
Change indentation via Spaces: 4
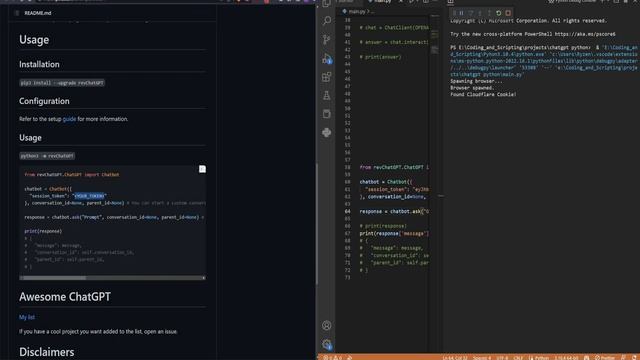(x=482, y=358)
